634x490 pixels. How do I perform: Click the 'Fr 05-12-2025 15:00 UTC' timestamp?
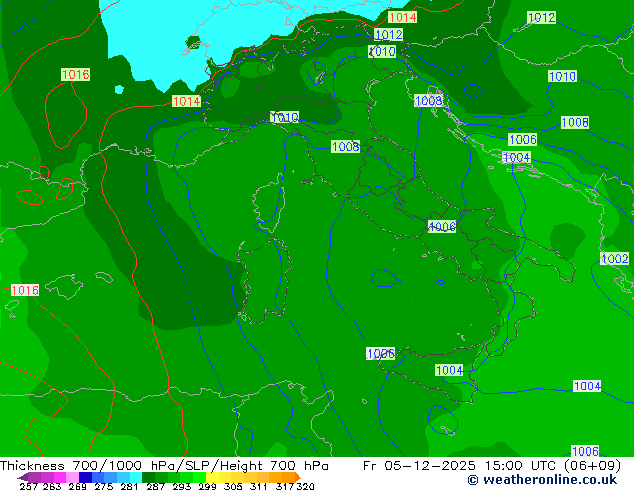coord(459,466)
